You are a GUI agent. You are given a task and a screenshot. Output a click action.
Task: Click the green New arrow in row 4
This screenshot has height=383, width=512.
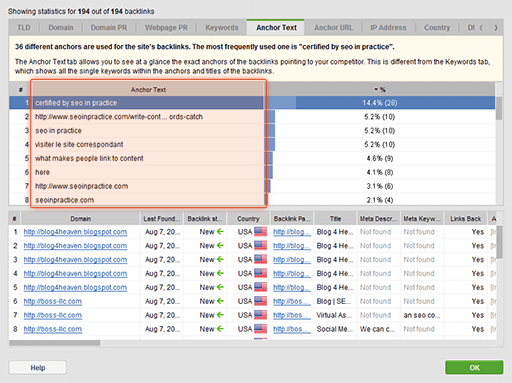[220, 273]
